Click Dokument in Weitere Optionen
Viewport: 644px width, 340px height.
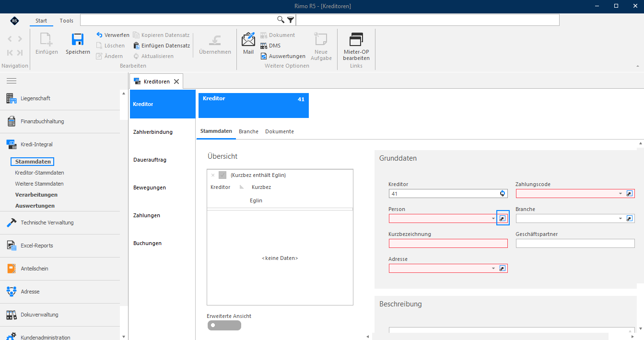278,35
